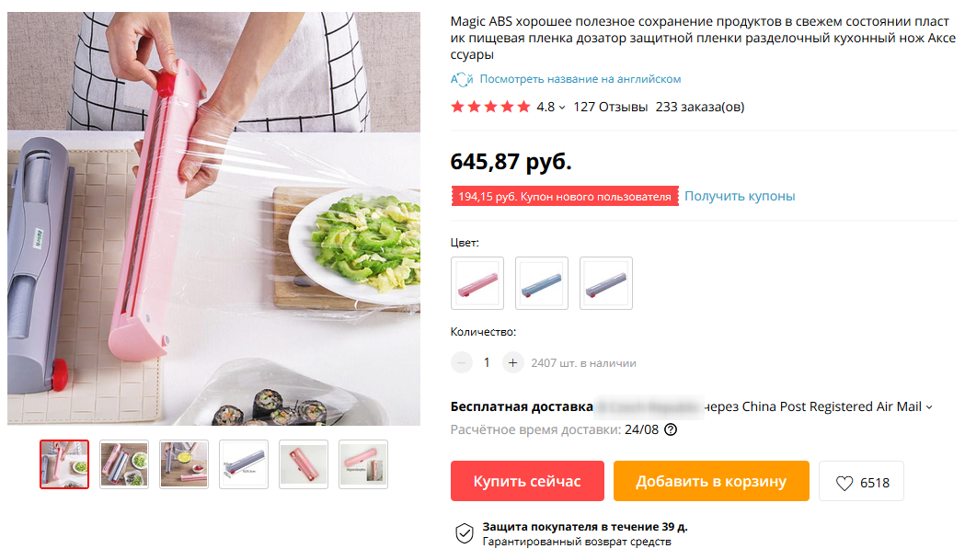Image resolution: width=965 pixels, height=560 pixels.
Task: Click "Добавить в корзину" button
Action: 711,481
